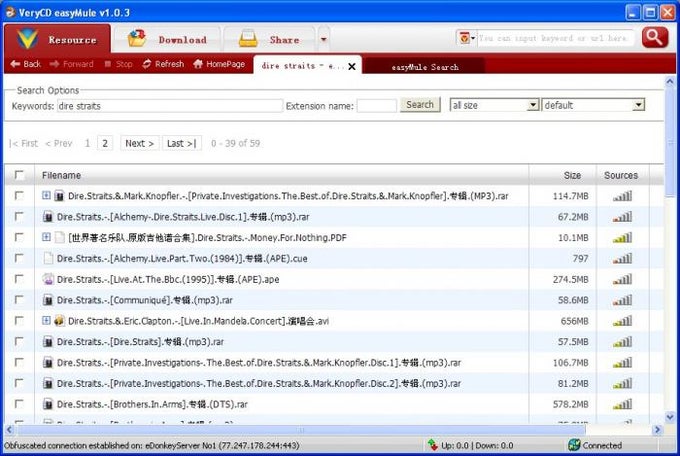Click archive icon of Communiqué rar
Screen dimensions: 680x456
[48, 300]
